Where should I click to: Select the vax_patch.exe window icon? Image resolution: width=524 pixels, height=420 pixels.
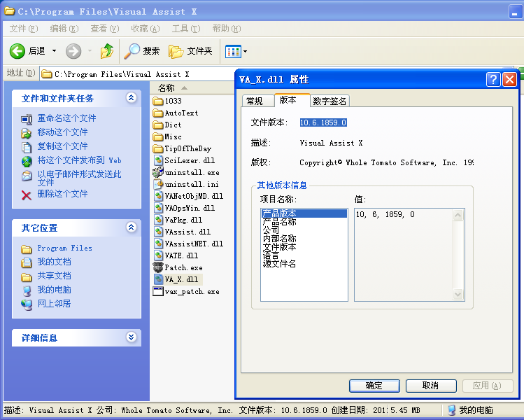(157, 291)
